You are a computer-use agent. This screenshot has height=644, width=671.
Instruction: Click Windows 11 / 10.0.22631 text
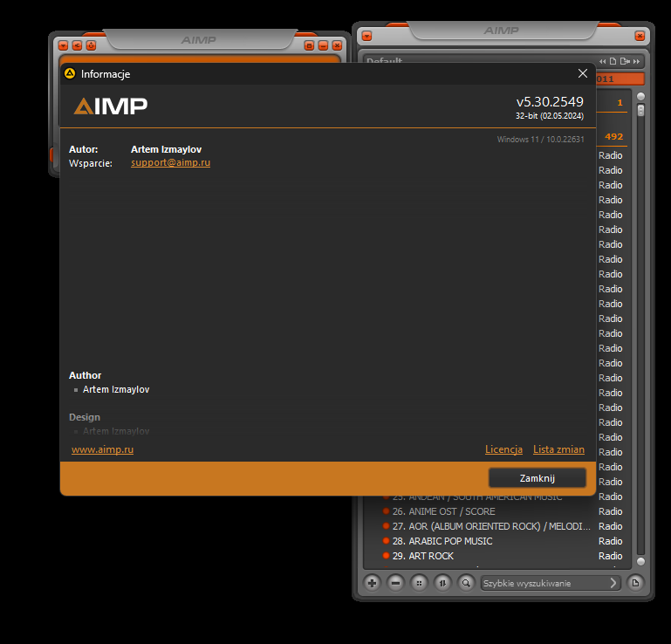pos(540,139)
